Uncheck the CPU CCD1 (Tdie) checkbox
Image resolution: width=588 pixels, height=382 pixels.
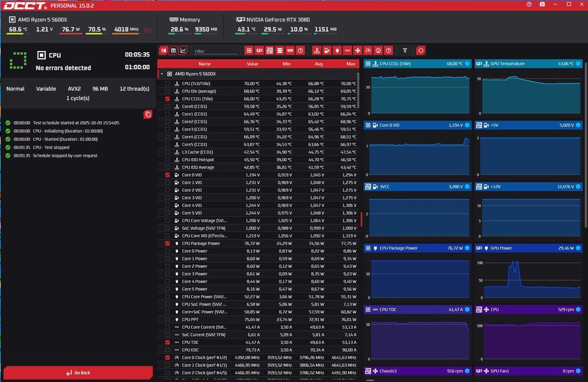click(x=167, y=99)
